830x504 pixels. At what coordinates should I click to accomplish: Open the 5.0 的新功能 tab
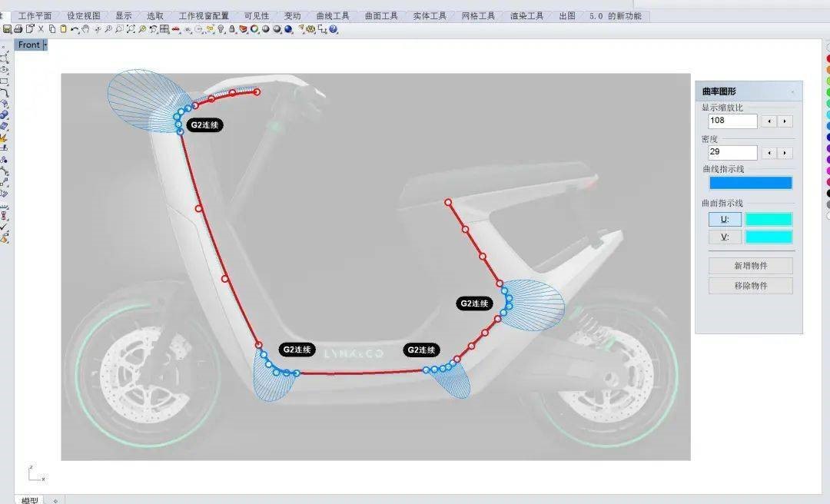[615, 16]
